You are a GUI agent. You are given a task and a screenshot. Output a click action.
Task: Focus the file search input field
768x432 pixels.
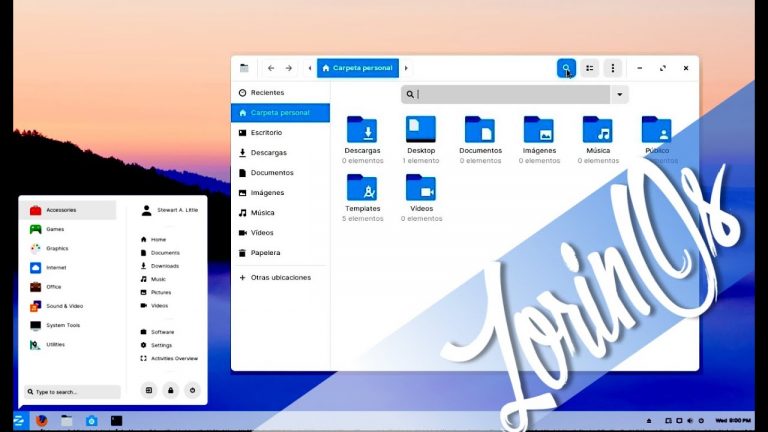click(x=505, y=95)
